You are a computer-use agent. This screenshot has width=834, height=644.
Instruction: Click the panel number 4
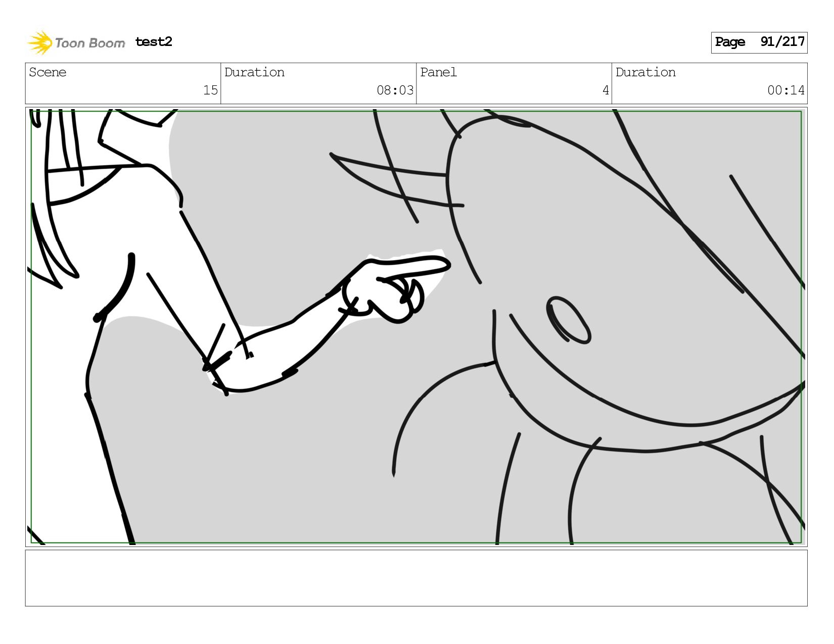point(606,90)
